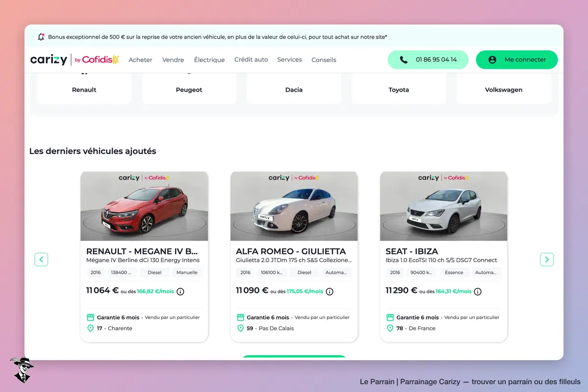Open the Carizy logo homepage
Screen dimensions: 588x392
[49, 60]
